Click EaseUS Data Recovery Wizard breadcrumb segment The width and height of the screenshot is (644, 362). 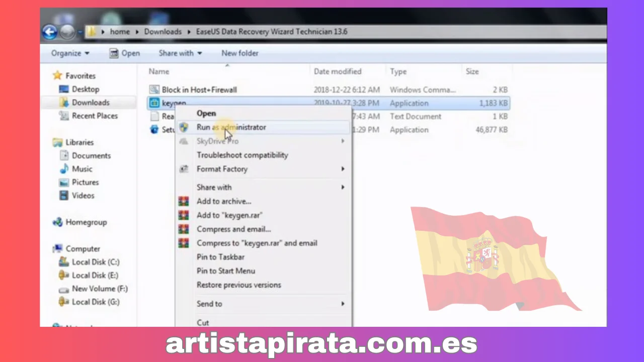coord(272,32)
